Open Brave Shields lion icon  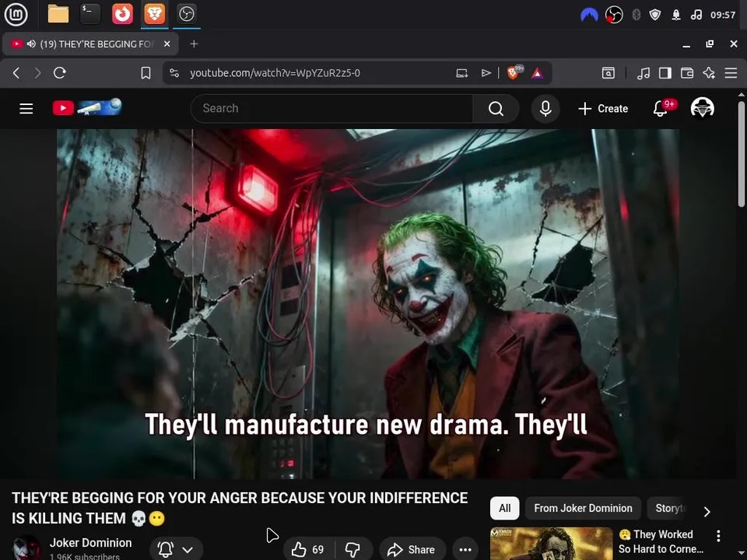514,72
